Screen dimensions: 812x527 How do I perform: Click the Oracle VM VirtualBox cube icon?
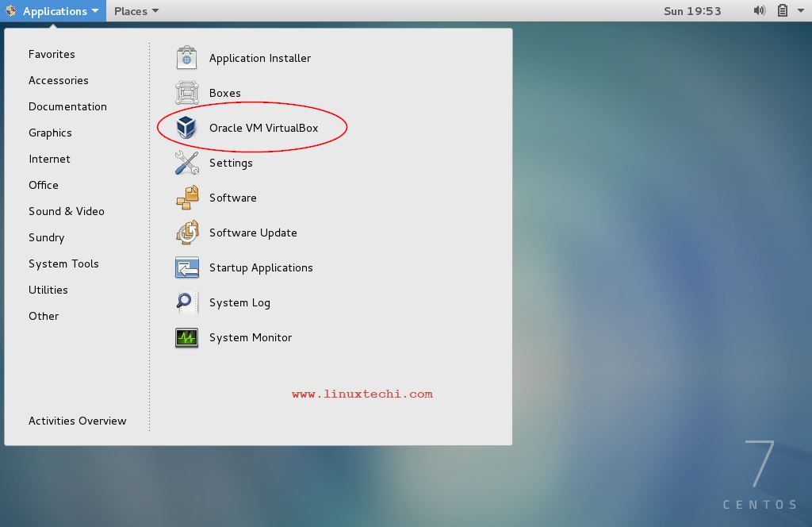point(186,128)
